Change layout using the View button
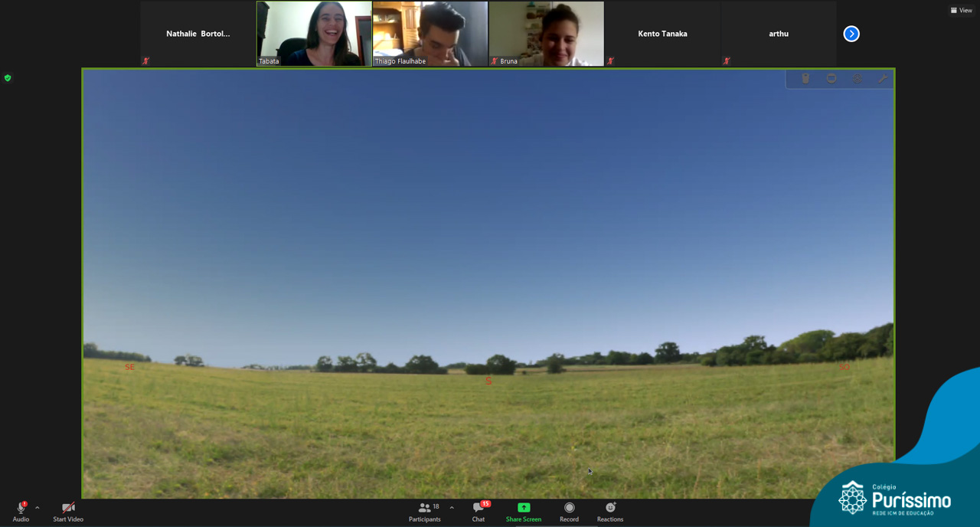The width and height of the screenshot is (980, 527). [x=962, y=11]
